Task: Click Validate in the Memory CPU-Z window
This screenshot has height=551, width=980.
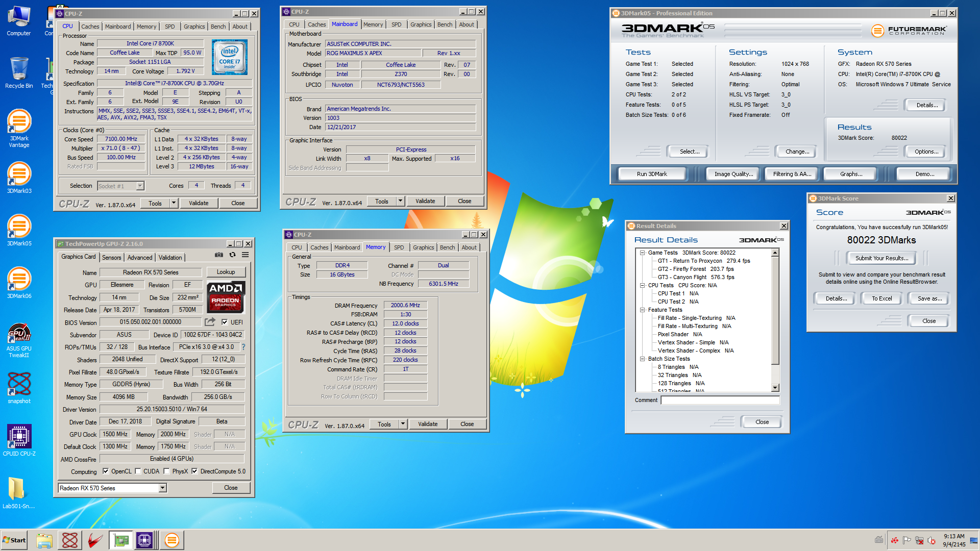Action: click(x=427, y=424)
